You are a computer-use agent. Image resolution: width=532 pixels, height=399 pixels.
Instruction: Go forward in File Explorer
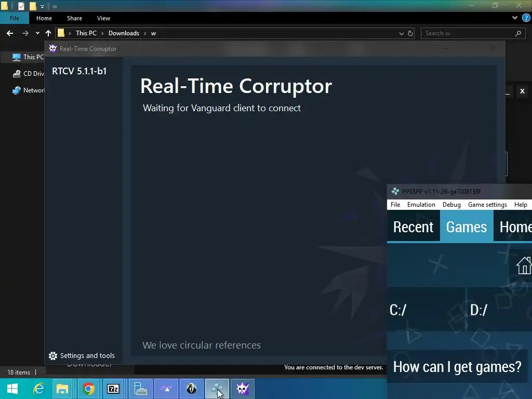(x=25, y=33)
